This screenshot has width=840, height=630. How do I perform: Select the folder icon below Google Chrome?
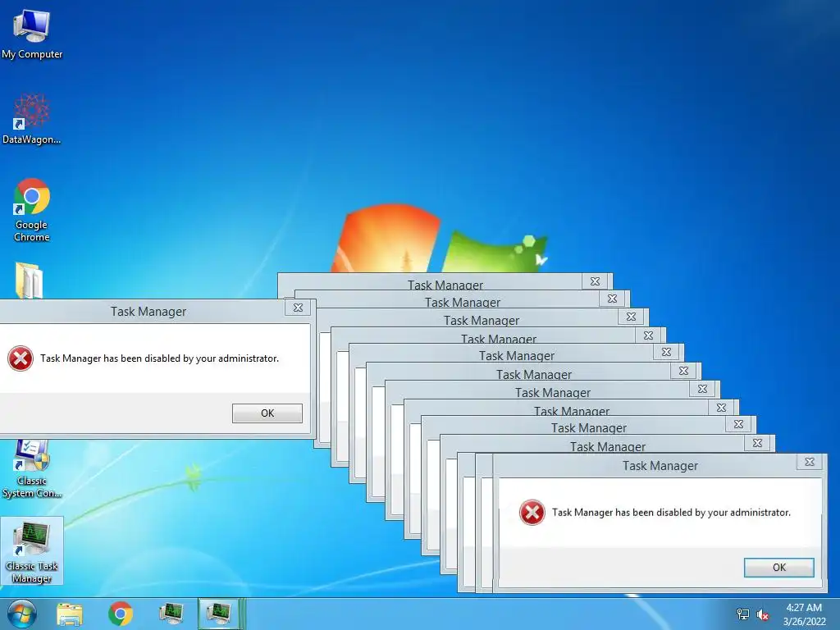(x=29, y=281)
